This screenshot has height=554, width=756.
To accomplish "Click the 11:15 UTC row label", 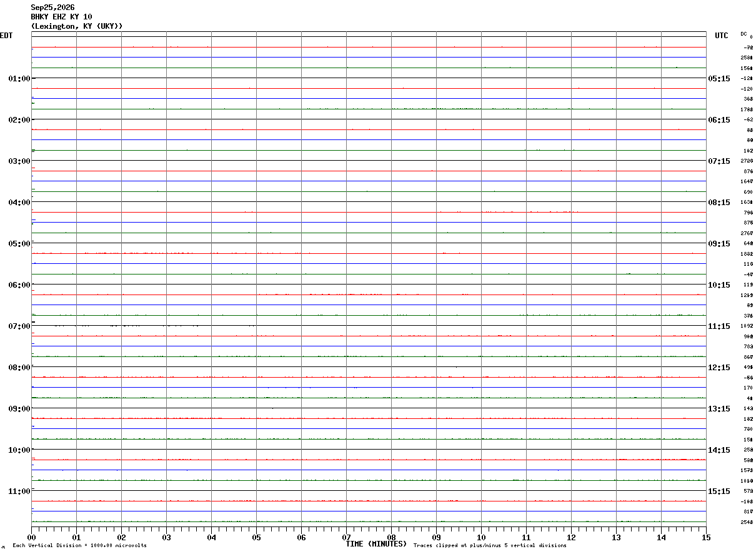I will [x=719, y=326].
